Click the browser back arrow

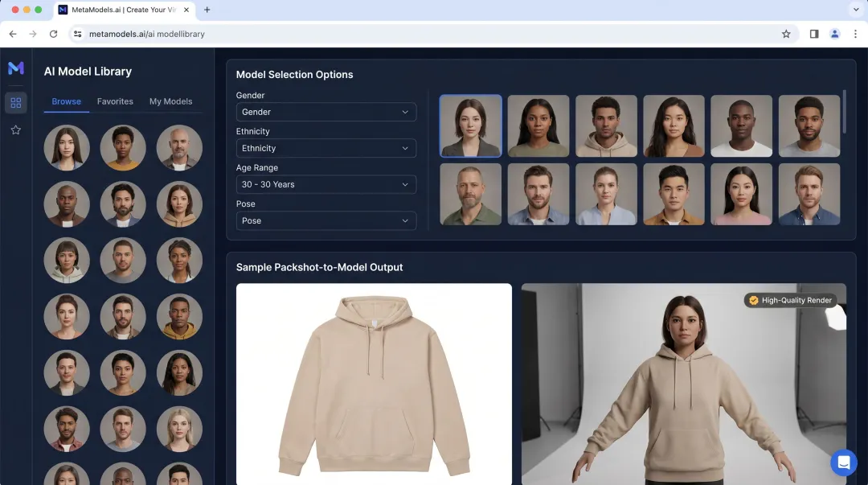pos(13,34)
